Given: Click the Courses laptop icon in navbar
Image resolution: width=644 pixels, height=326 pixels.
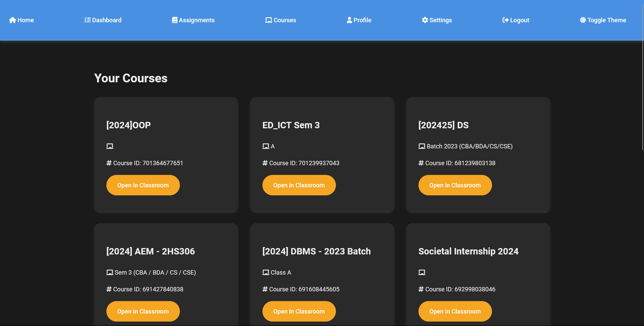Looking at the screenshot, I should 269,20.
